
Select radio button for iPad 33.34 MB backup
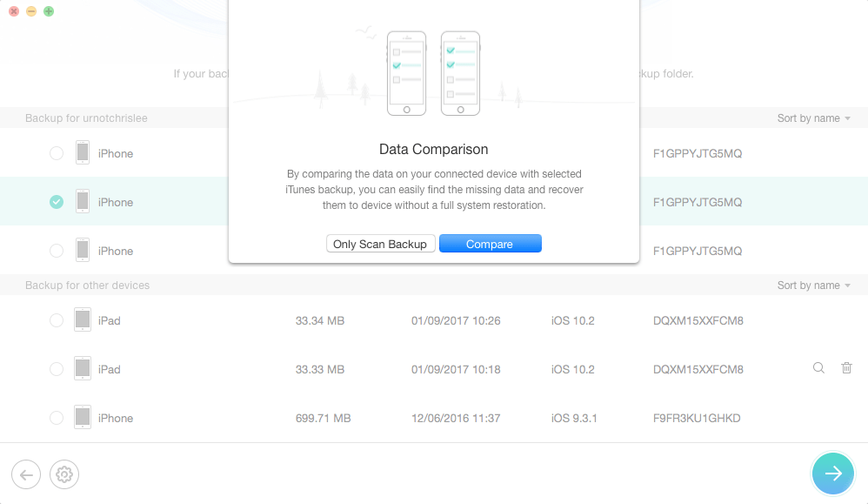pyautogui.click(x=57, y=320)
